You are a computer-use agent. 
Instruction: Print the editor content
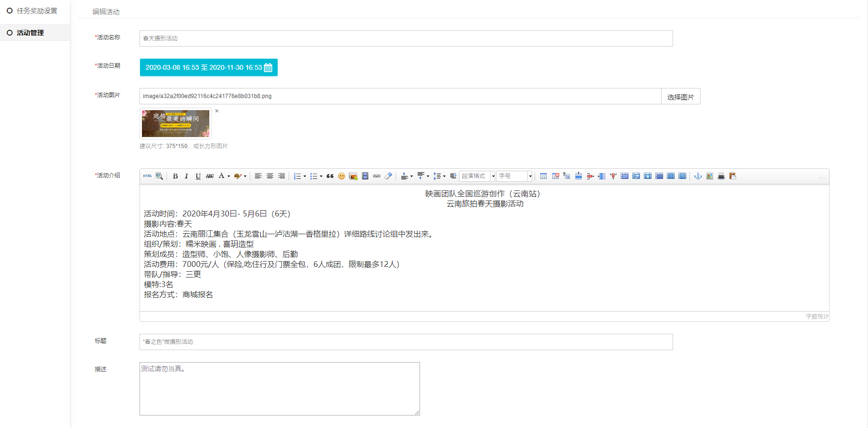pyautogui.click(x=721, y=176)
